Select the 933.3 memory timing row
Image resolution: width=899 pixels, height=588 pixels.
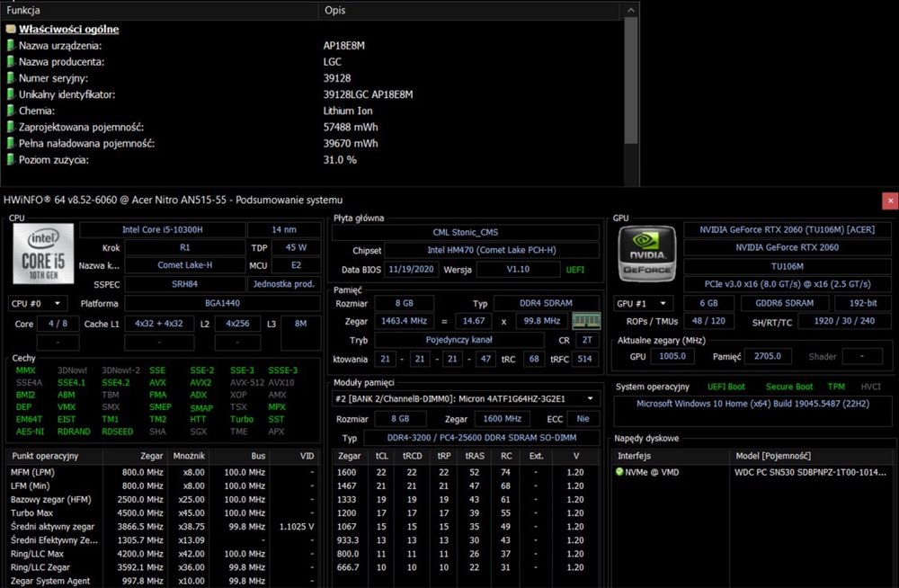pyautogui.click(x=466, y=540)
